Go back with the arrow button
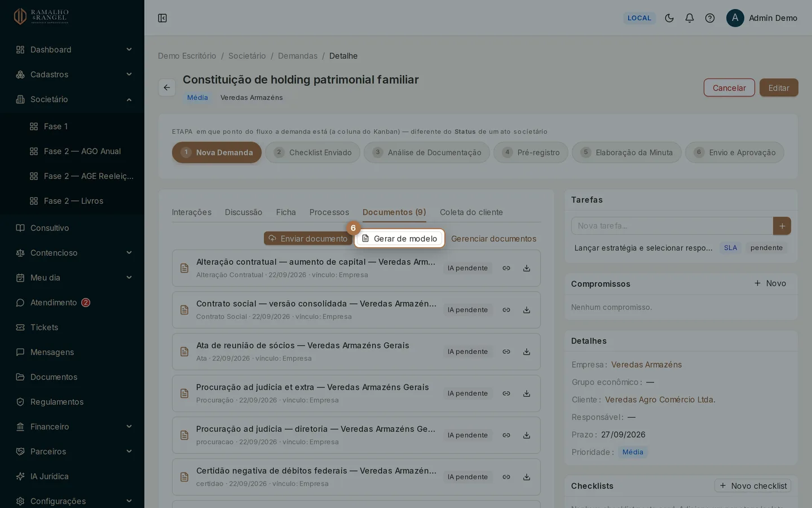The width and height of the screenshot is (812, 508). tap(167, 87)
